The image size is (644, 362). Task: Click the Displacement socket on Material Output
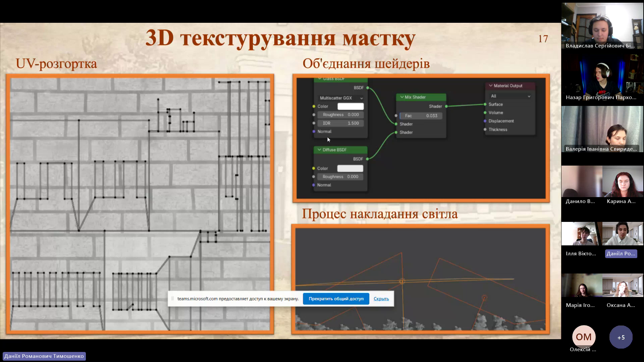point(485,121)
